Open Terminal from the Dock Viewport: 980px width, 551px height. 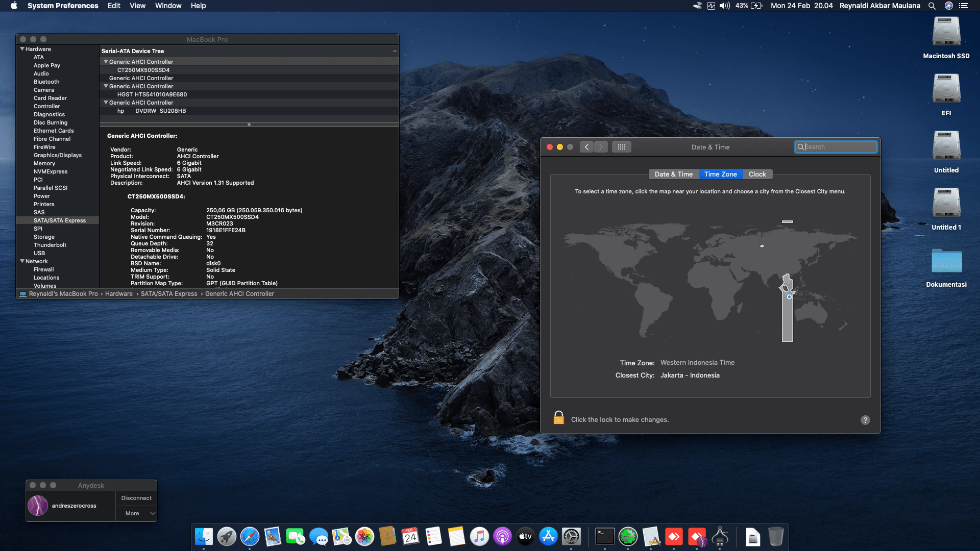(605, 537)
